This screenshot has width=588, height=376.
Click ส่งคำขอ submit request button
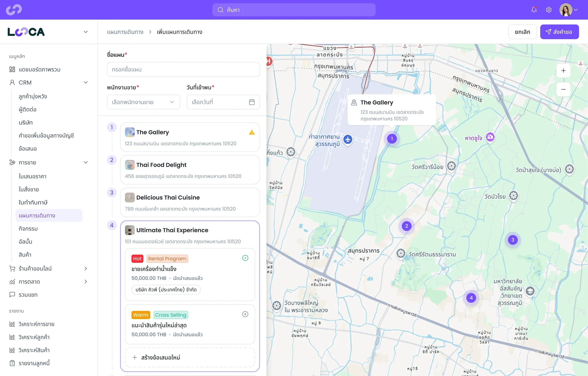point(559,32)
